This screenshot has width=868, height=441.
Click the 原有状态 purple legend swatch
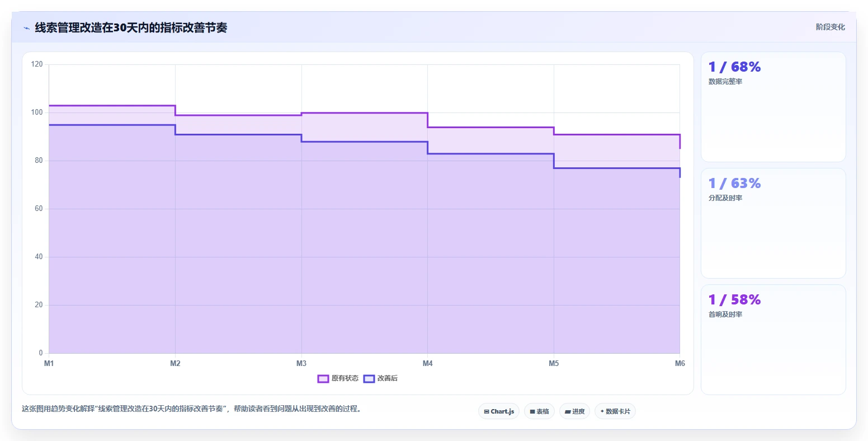[323, 379]
